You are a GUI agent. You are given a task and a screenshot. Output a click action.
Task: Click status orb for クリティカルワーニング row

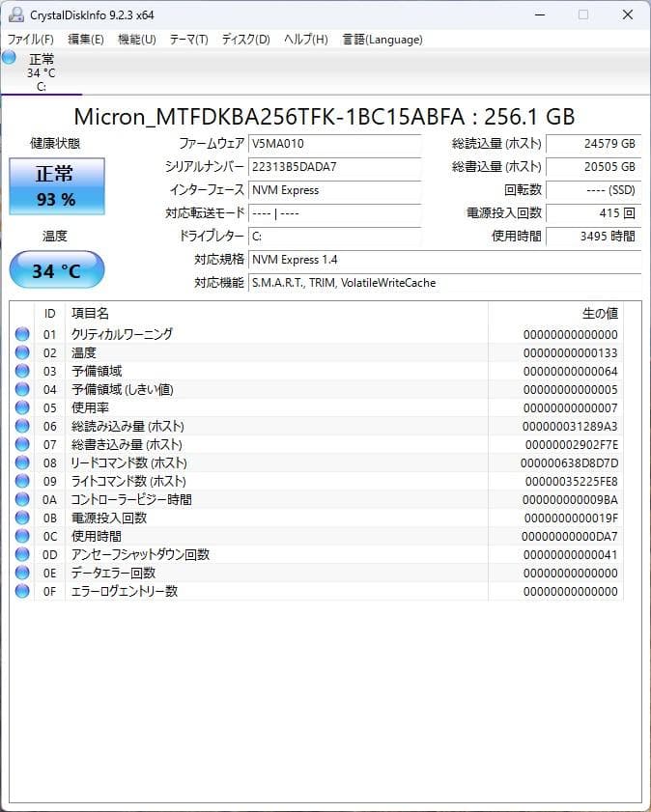[22, 334]
